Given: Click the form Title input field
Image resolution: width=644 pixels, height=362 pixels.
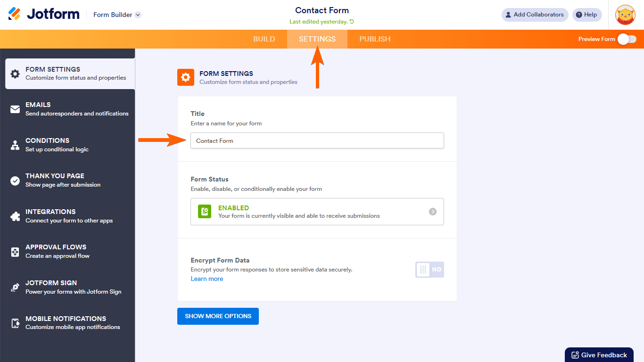Looking at the screenshot, I should tap(317, 140).
